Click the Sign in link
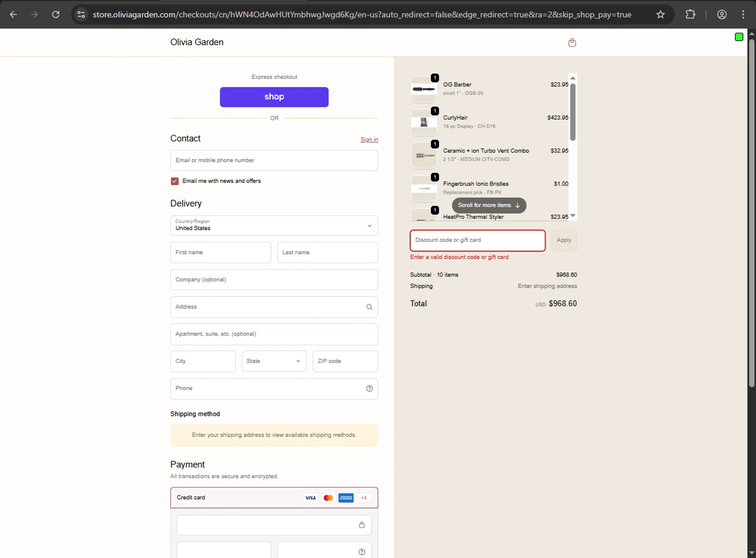 coord(369,140)
